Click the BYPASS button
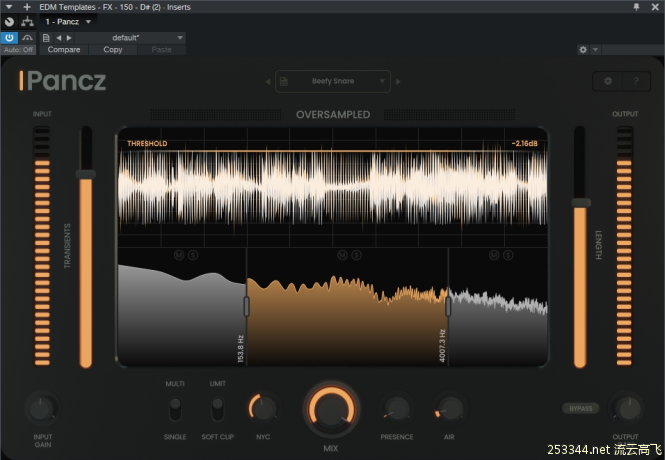 tap(581, 408)
